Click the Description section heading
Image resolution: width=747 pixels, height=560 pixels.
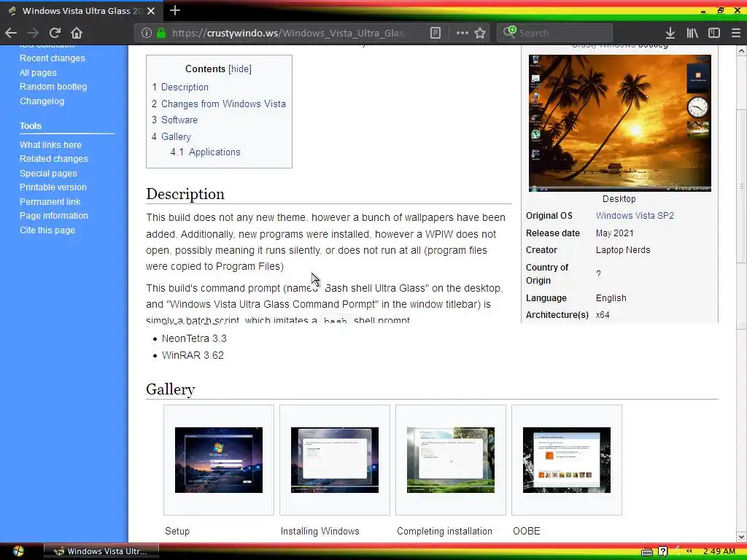185,194
